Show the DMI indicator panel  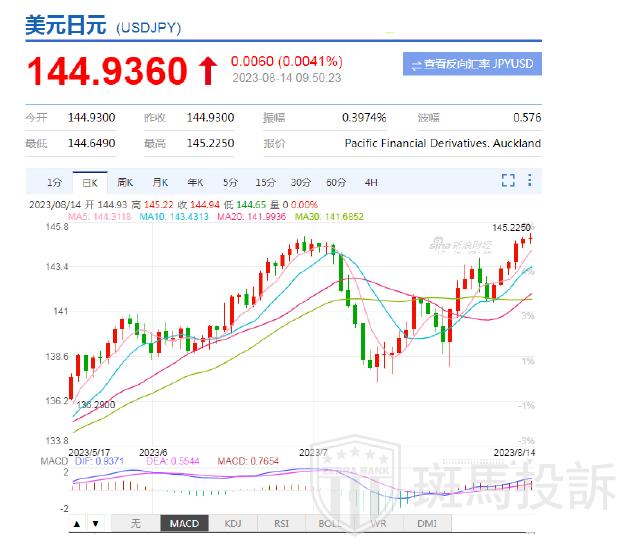426,523
